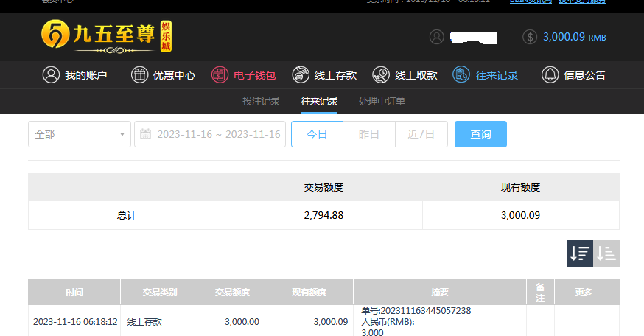
Task: Open 优惠中心 menu item
Action: tap(174, 75)
